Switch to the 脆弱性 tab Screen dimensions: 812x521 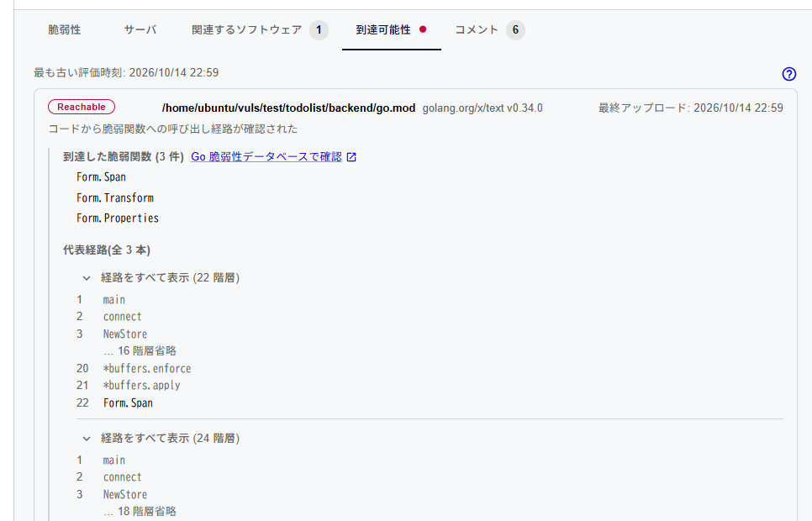click(64, 30)
